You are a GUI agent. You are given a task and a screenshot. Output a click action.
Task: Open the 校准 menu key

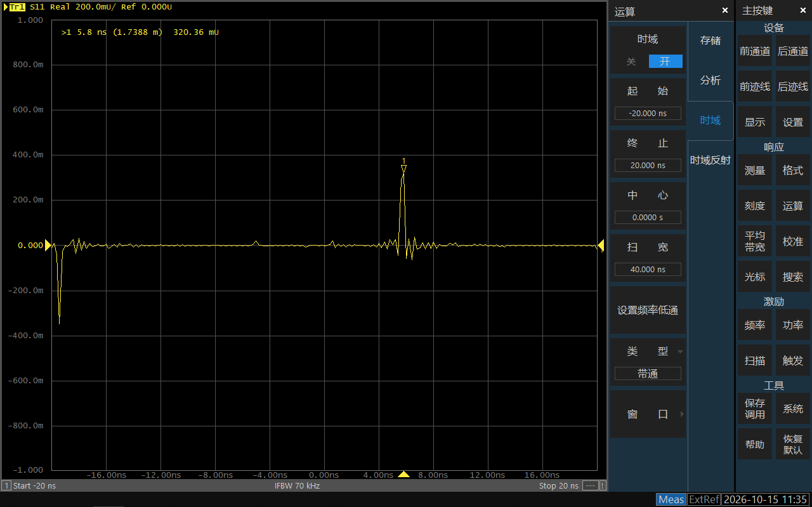pos(793,242)
